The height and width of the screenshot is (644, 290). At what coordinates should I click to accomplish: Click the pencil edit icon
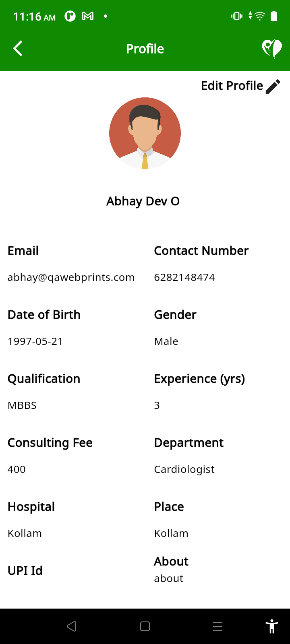point(273,86)
